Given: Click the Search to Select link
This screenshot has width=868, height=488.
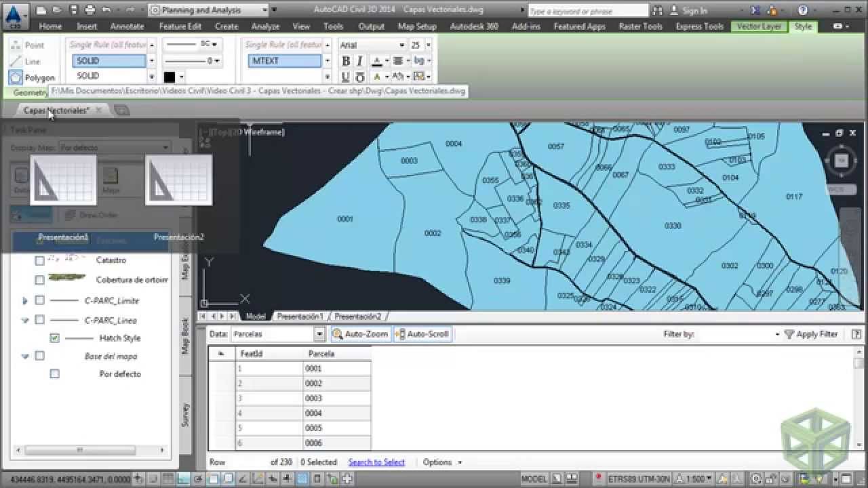Looking at the screenshot, I should point(376,462).
